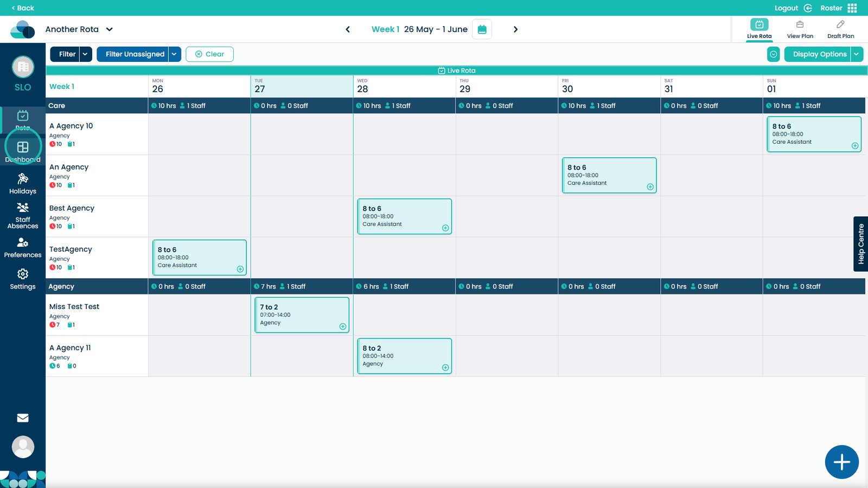Open Preferences in the sidebar
Image resolution: width=868 pixels, height=488 pixels.
23,247
